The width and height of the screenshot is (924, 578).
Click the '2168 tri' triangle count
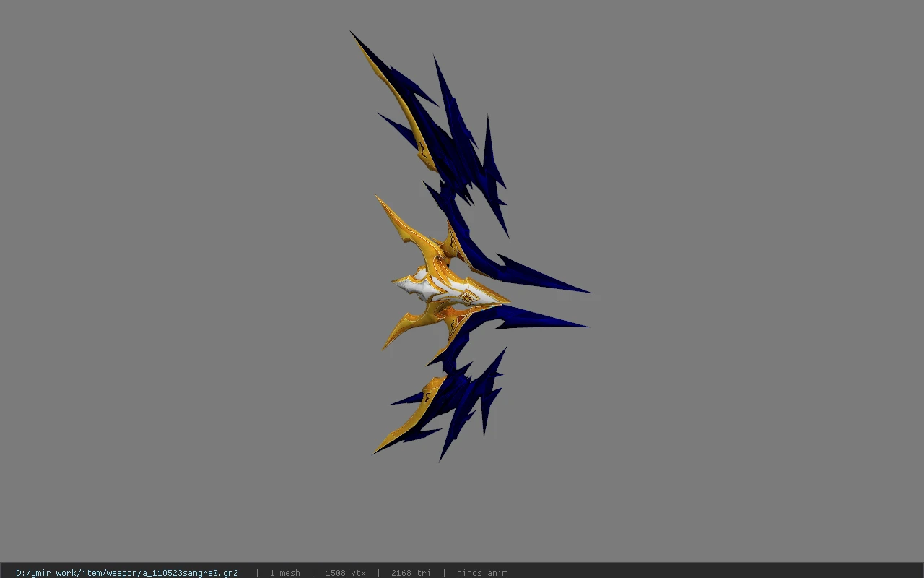tap(411, 573)
